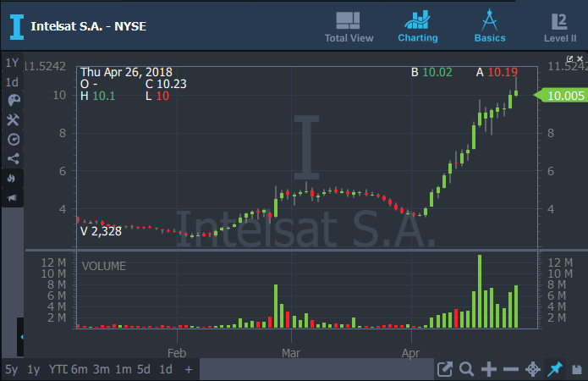Viewport: 588px width, 381px height.
Task: Click the tallest April volume bar
Action: (x=480, y=291)
